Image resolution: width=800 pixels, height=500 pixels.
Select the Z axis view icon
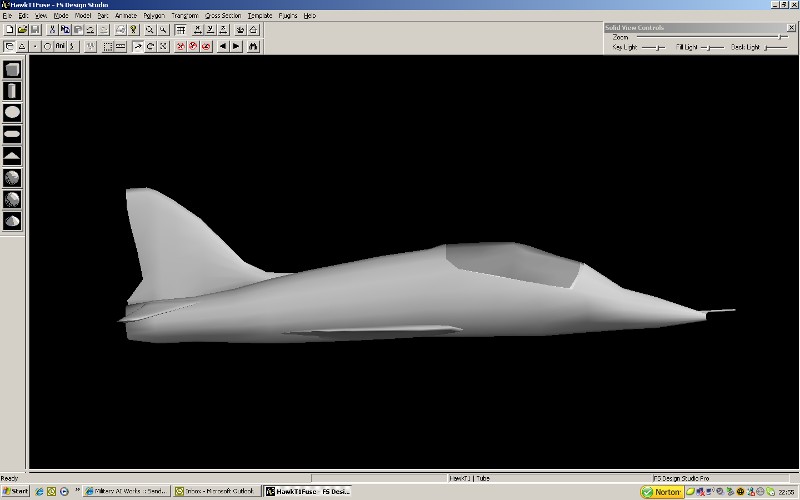click(223, 30)
